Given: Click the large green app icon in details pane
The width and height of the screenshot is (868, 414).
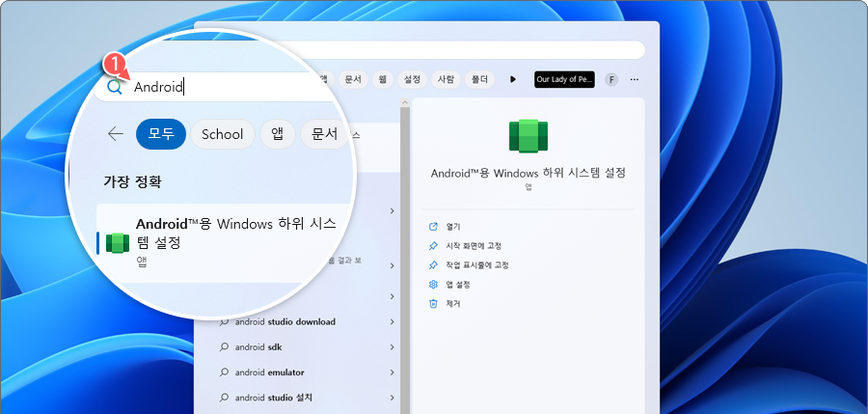Looking at the screenshot, I should [x=529, y=136].
